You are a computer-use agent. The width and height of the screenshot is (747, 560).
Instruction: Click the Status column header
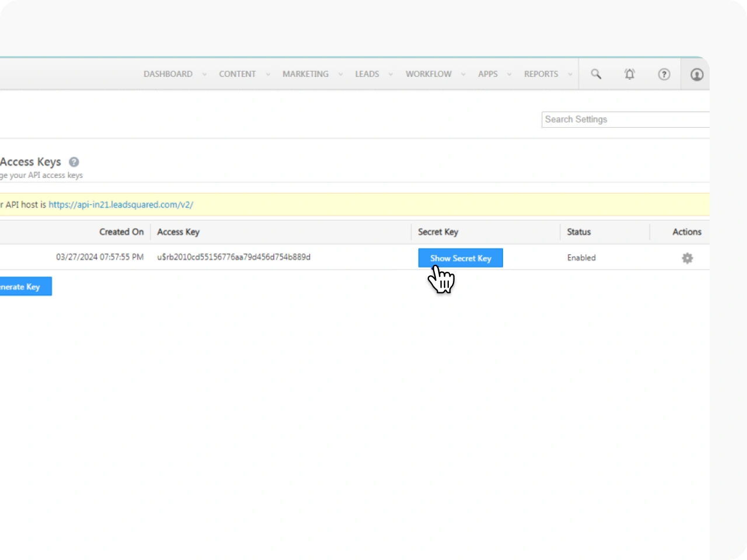click(579, 232)
